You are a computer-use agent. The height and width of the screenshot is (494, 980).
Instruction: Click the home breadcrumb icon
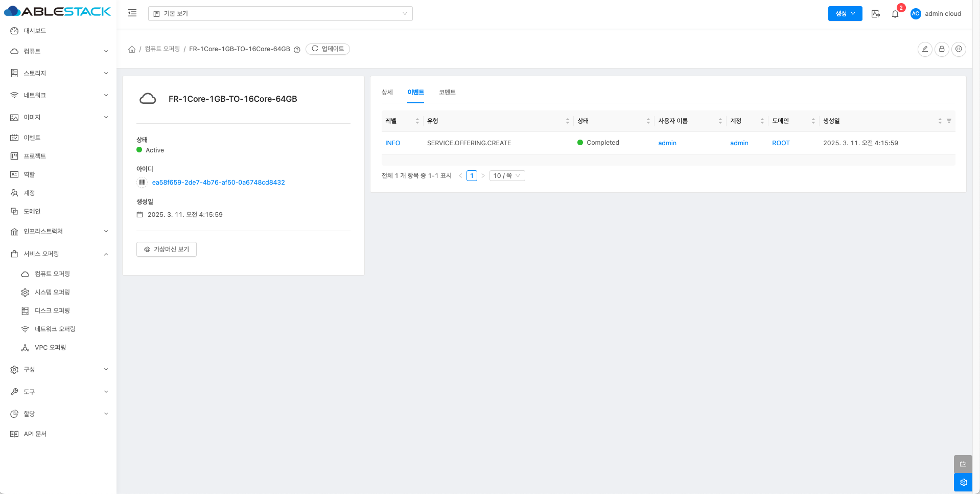pyautogui.click(x=132, y=49)
